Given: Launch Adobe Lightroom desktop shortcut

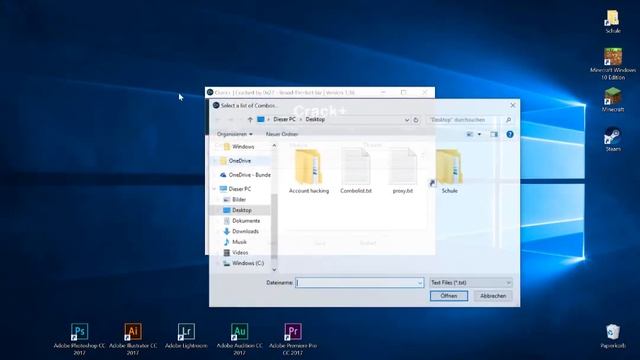Looking at the screenshot, I should [186, 336].
